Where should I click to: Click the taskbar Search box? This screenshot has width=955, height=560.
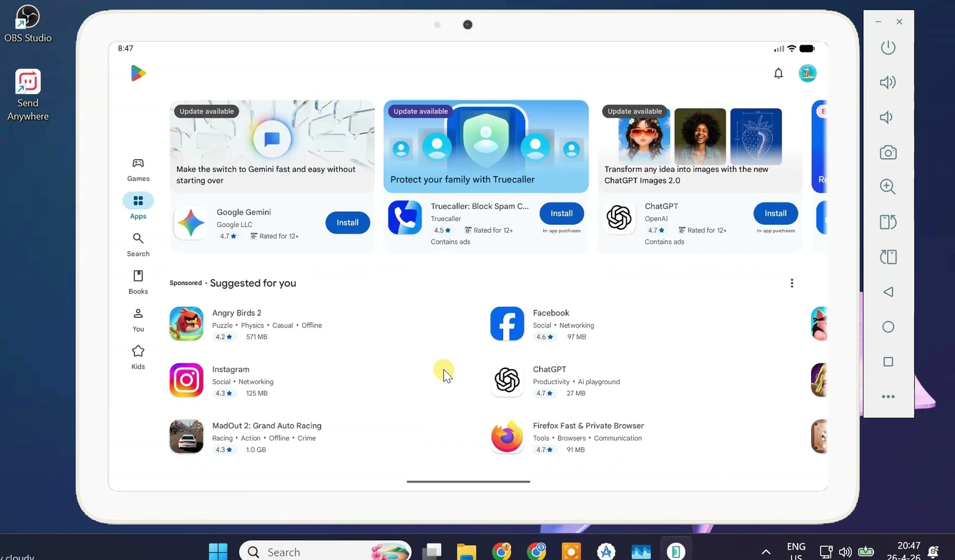325,552
